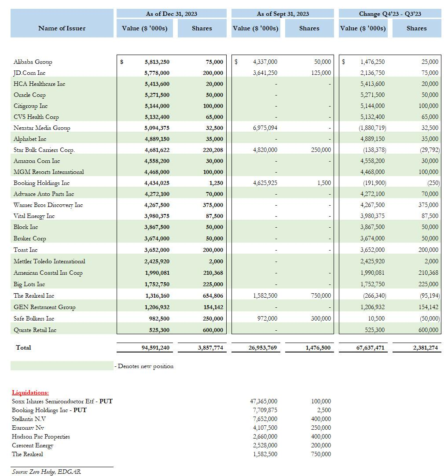
Task: Click the '- Denotes new position' legend text
Action: 144,366
